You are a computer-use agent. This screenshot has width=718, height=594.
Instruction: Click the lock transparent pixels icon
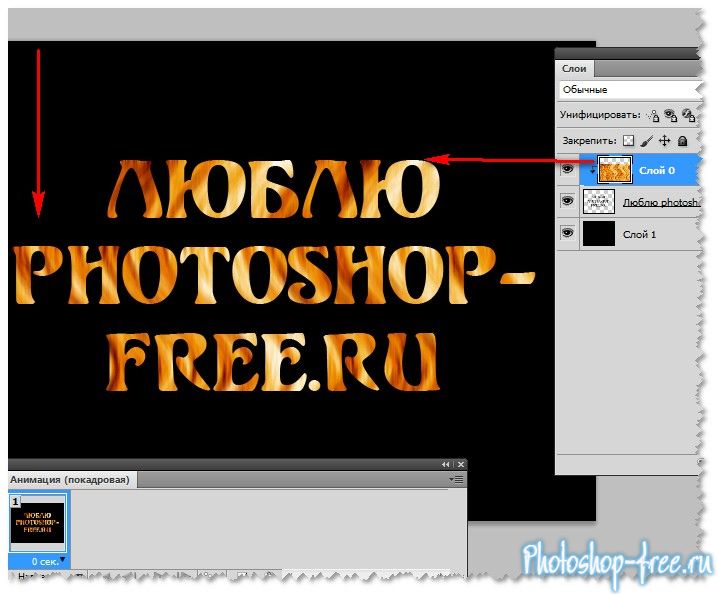(628, 141)
